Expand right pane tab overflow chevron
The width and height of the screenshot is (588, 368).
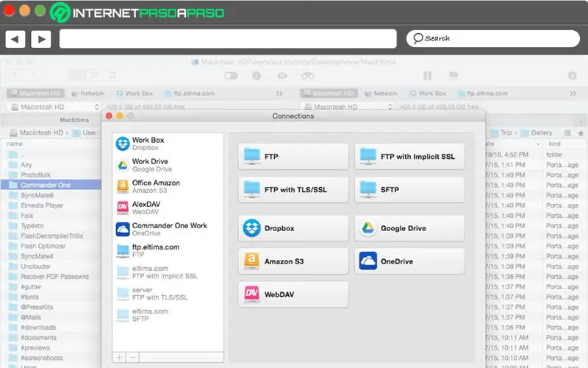pyautogui.click(x=573, y=93)
